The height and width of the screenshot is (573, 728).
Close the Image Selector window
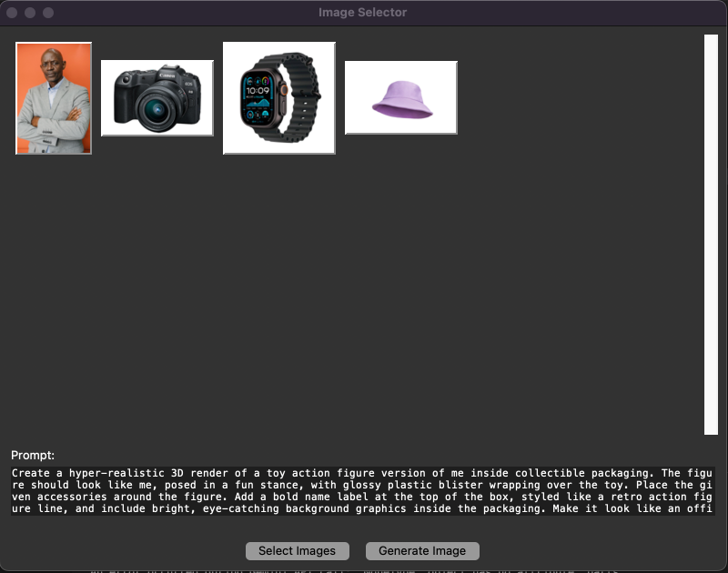[13, 13]
